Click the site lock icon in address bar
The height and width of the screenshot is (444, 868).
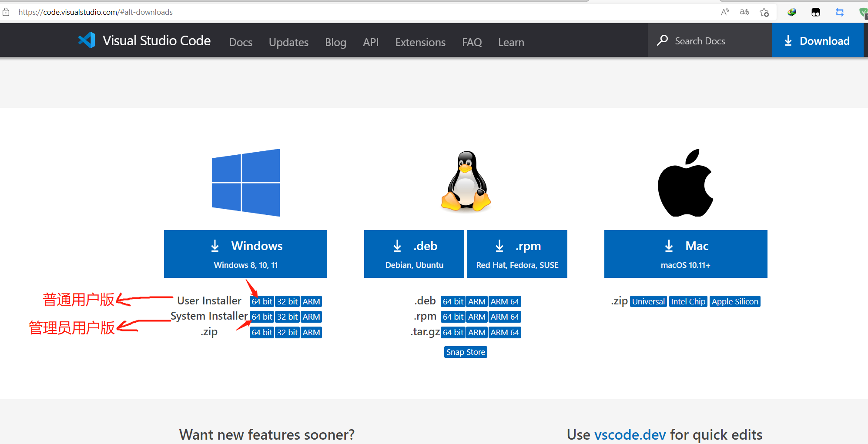coord(6,12)
